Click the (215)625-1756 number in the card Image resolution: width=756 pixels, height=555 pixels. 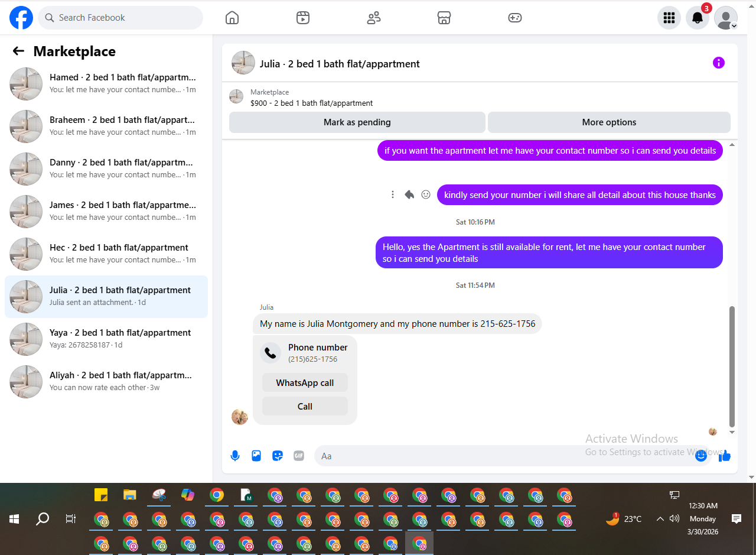pos(313,359)
